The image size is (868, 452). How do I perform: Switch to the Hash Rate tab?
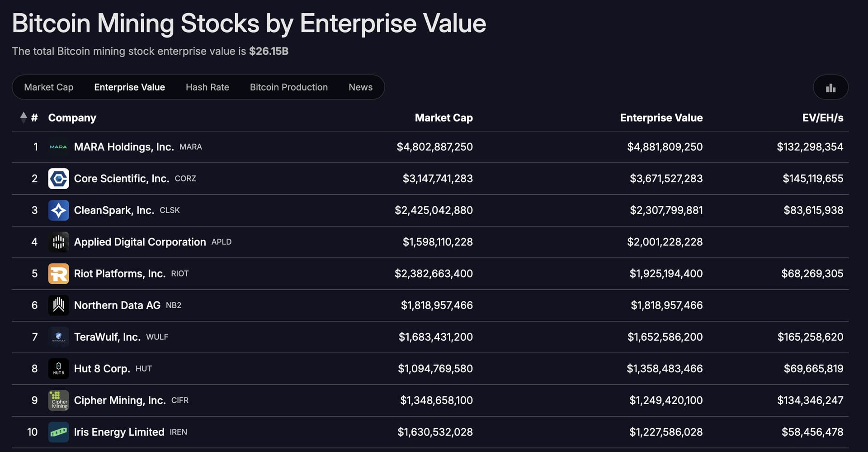click(x=207, y=87)
